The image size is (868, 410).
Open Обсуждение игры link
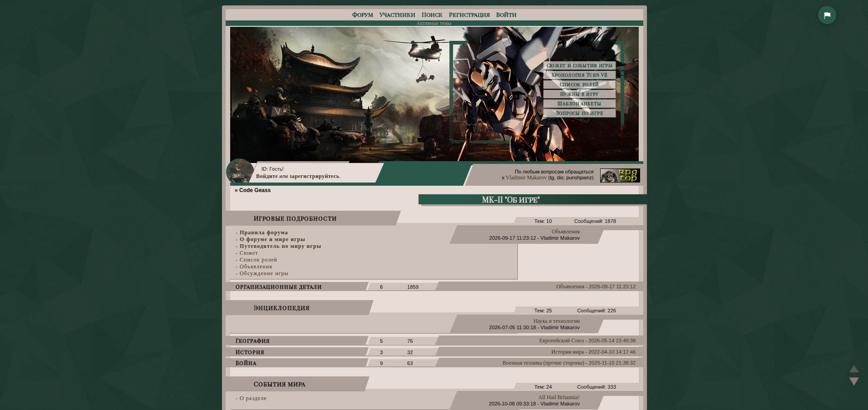coord(264,273)
